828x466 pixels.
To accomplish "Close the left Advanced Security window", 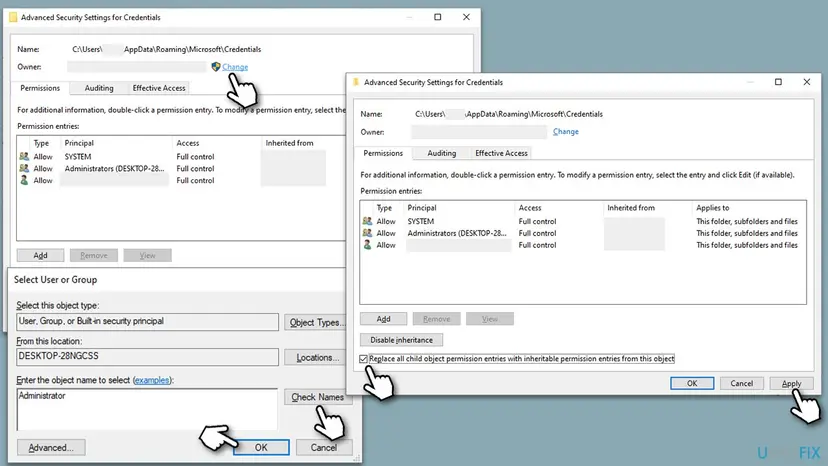I will coord(466,17).
